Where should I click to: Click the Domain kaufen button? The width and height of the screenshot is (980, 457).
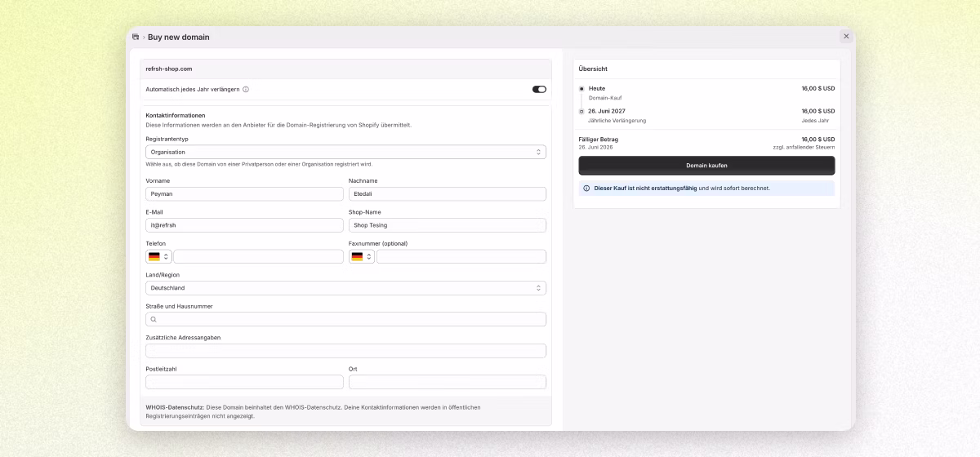coord(706,166)
